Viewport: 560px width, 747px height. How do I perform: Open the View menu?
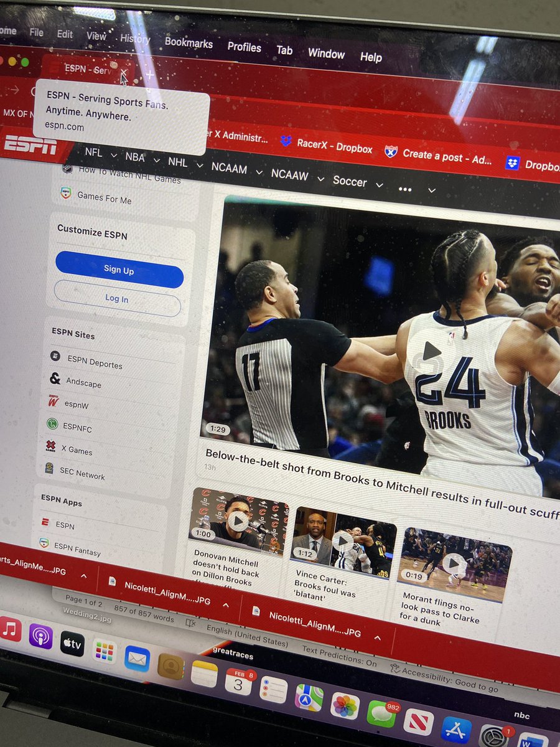click(96, 36)
